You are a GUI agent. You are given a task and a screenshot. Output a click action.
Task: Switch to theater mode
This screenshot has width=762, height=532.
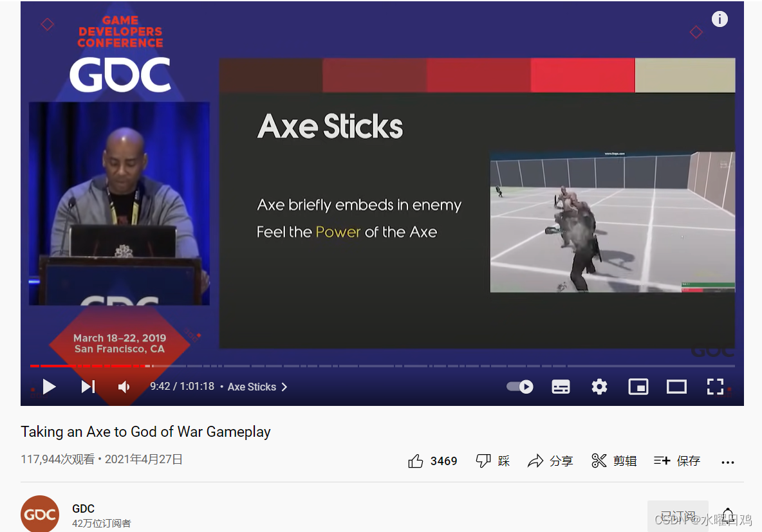click(676, 387)
